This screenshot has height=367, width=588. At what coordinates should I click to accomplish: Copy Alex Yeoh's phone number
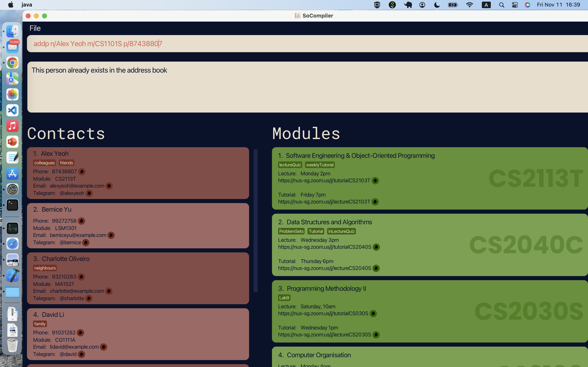(82, 172)
